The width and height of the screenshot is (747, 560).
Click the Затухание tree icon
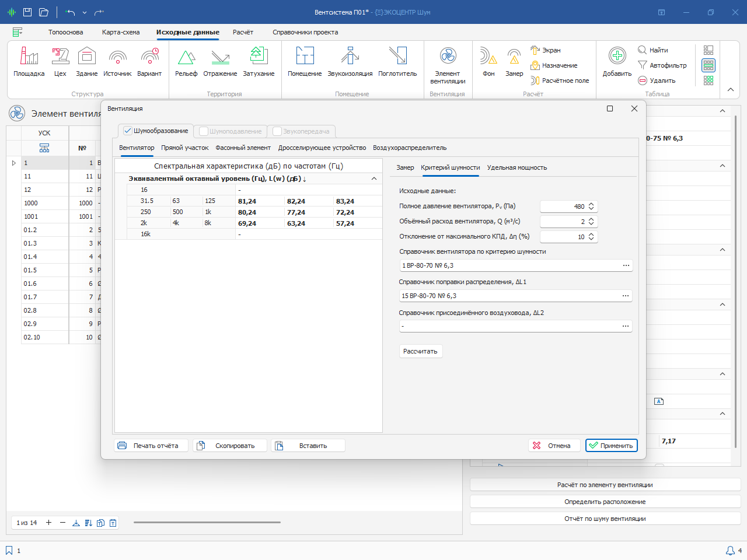click(259, 57)
